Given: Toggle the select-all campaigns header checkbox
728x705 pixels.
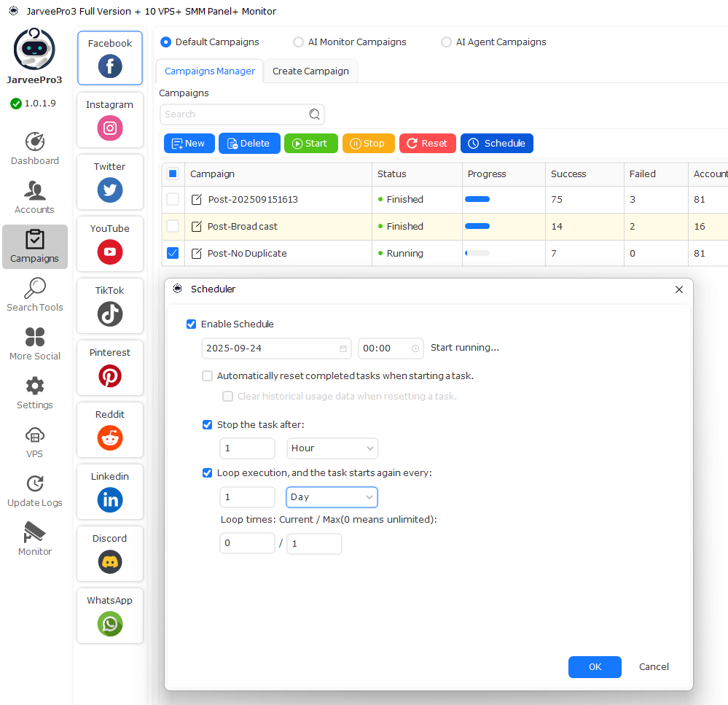Looking at the screenshot, I should (x=173, y=174).
